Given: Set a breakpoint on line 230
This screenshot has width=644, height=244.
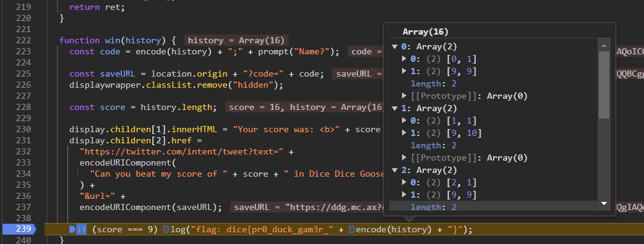Looking at the screenshot, I should coord(24,129).
